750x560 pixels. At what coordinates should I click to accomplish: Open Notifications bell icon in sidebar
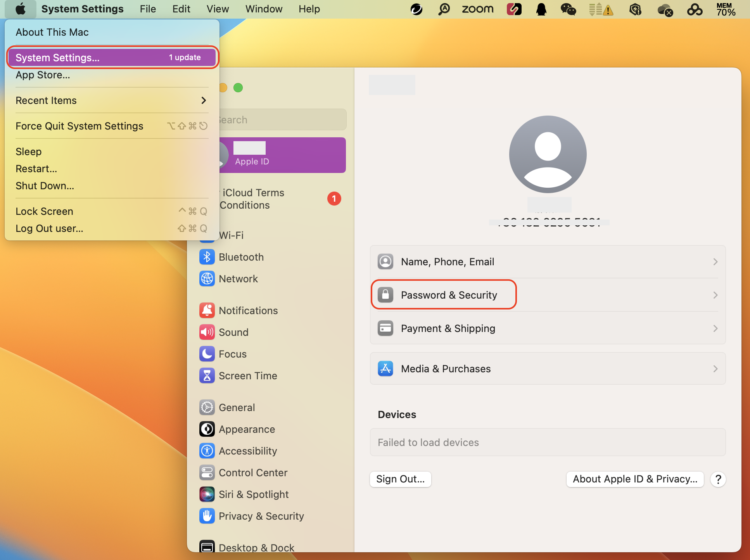pos(207,310)
